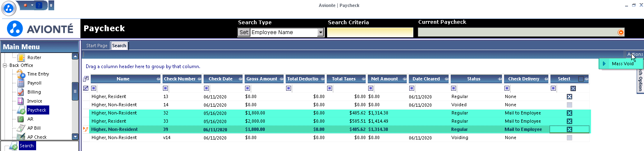The height and width of the screenshot is (151, 644).
Task: Click the Search icon in bottom left panel
Action: click(14, 146)
